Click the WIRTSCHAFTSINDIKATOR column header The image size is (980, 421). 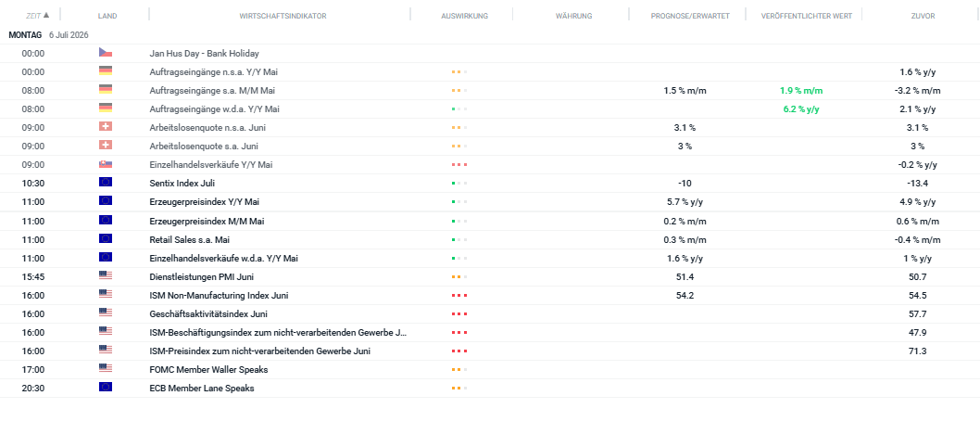coord(283,16)
